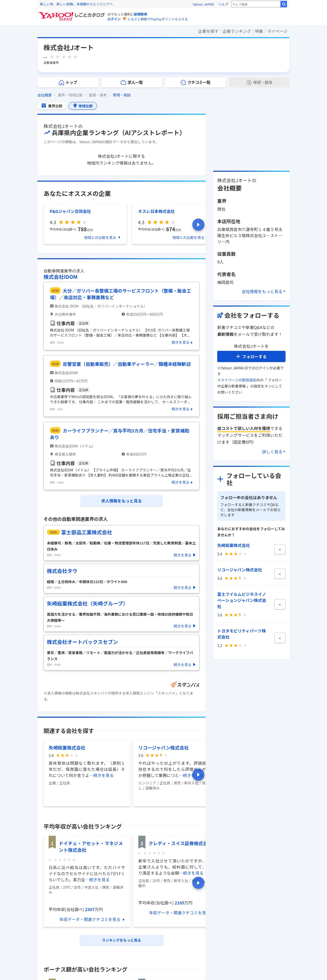Click the フォローする button
Screen dimensions: 327x980
[251, 356]
